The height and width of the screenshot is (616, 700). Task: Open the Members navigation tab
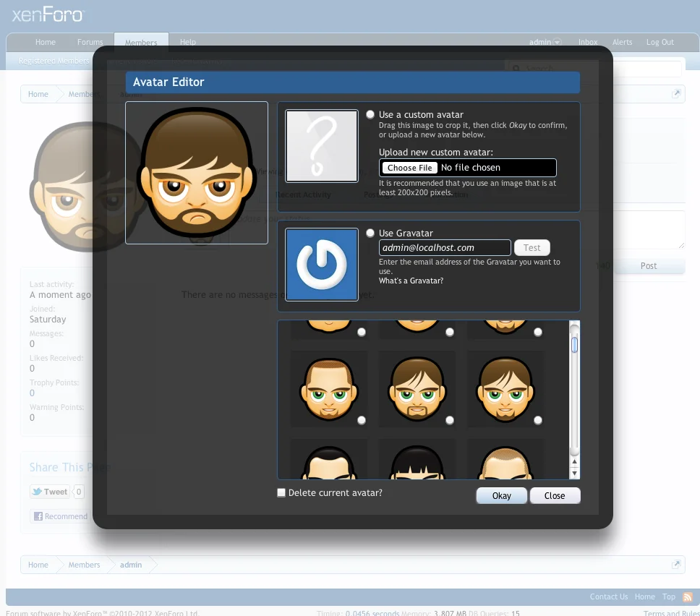(141, 43)
